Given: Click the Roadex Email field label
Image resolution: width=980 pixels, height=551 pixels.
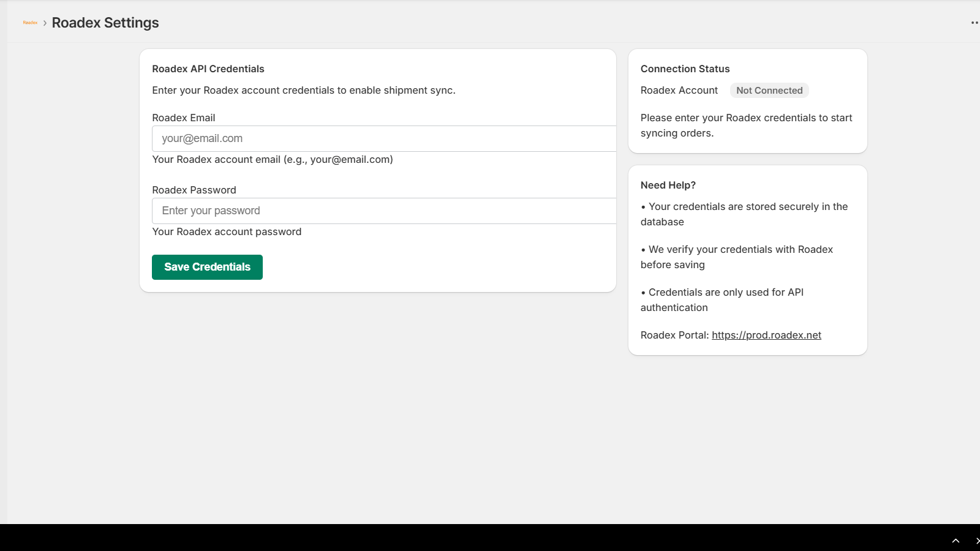Looking at the screenshot, I should pyautogui.click(x=184, y=118).
